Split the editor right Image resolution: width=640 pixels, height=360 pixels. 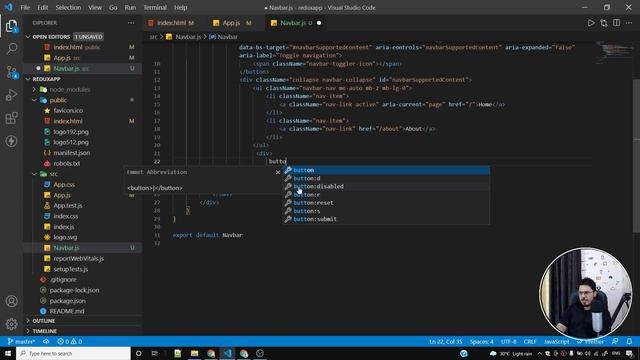[616, 23]
